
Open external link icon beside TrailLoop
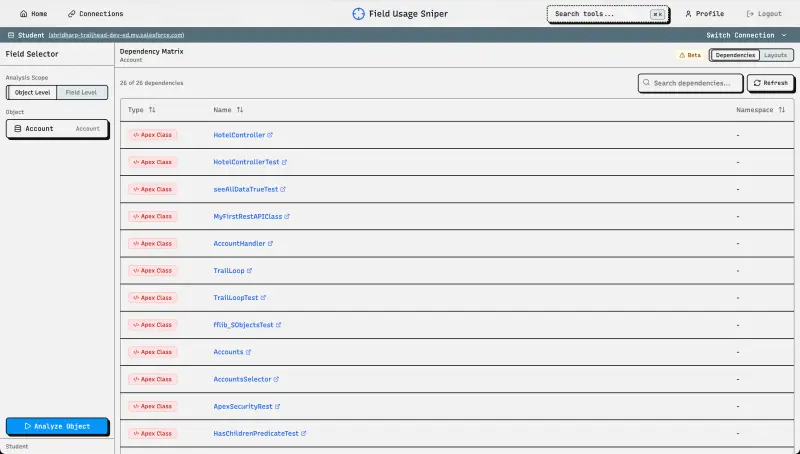coord(249,271)
